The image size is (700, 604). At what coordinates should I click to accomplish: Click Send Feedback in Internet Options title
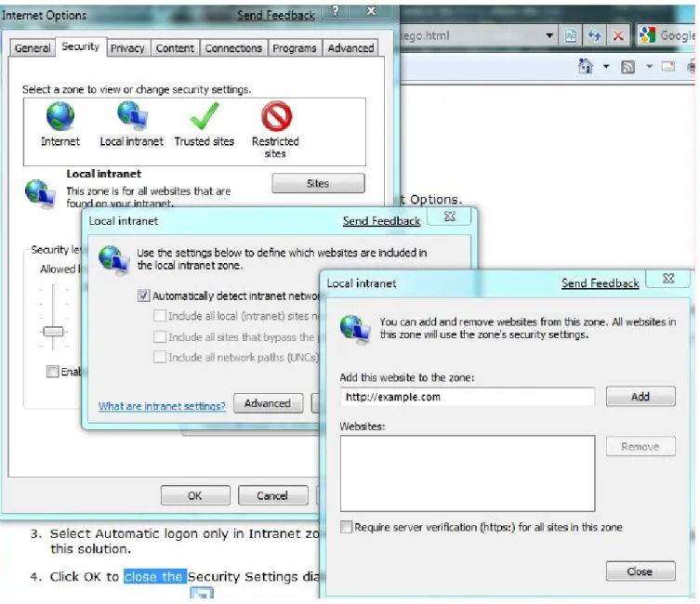(x=276, y=15)
